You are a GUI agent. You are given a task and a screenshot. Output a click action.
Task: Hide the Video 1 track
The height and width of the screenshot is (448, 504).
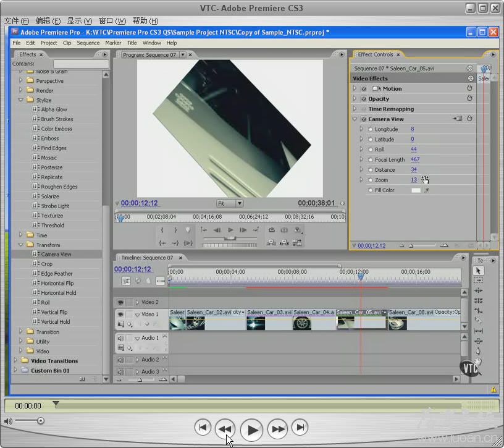coord(120,314)
